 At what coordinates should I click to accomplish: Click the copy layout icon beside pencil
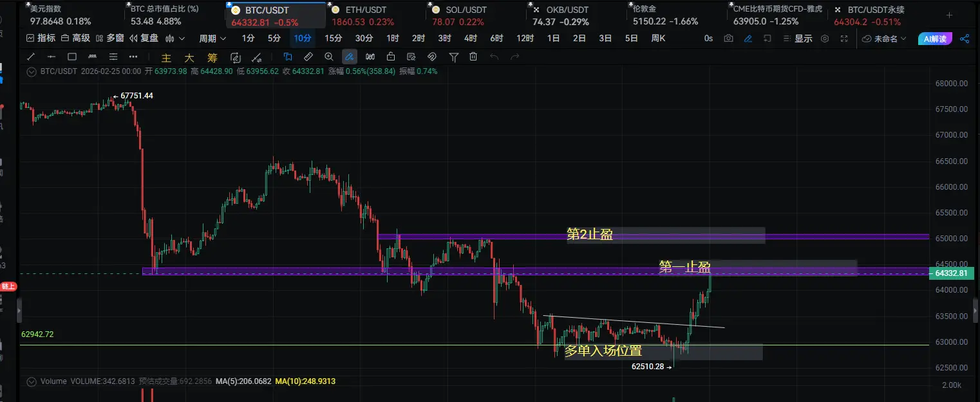[767, 38]
